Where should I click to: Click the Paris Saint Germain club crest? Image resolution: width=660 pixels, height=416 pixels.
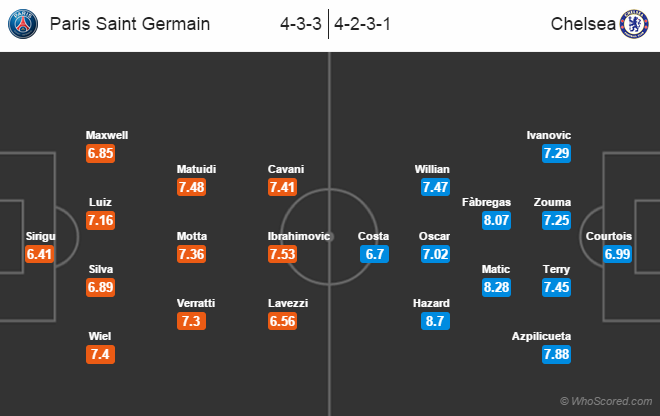(25, 23)
